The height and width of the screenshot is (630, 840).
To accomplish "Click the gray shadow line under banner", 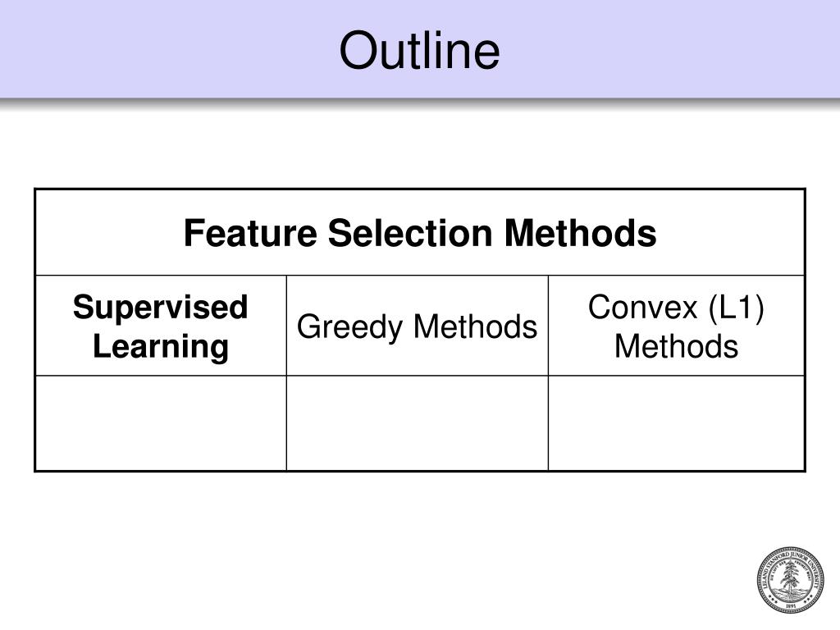I will (420, 104).
